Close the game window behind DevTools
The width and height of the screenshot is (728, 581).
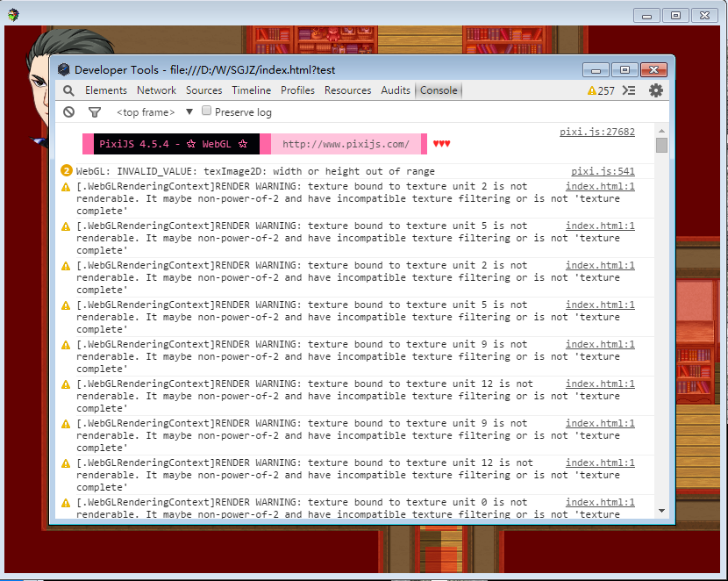coord(704,16)
